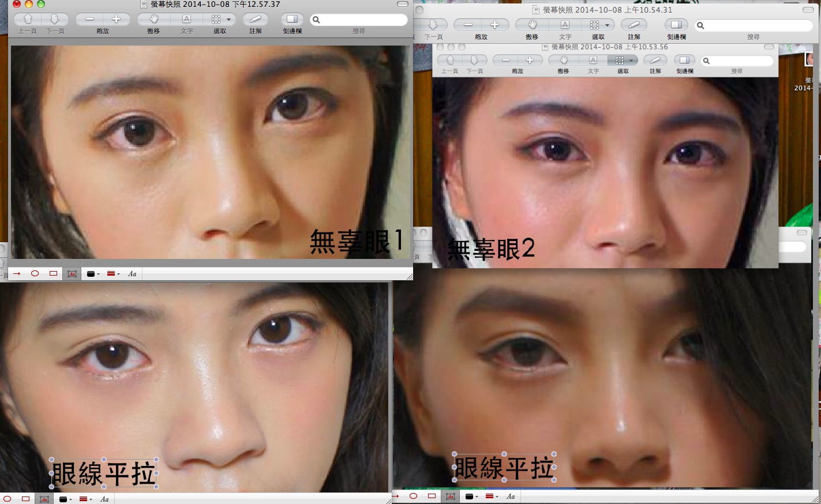Pick the rectangle annotation tool in the 12.57.37 window
Viewport: 821px width, 504px height.
tap(53, 273)
